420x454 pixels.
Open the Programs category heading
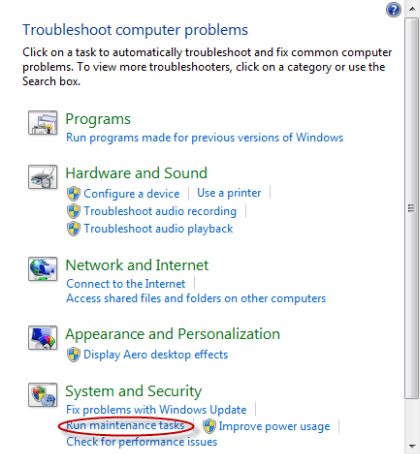click(98, 119)
